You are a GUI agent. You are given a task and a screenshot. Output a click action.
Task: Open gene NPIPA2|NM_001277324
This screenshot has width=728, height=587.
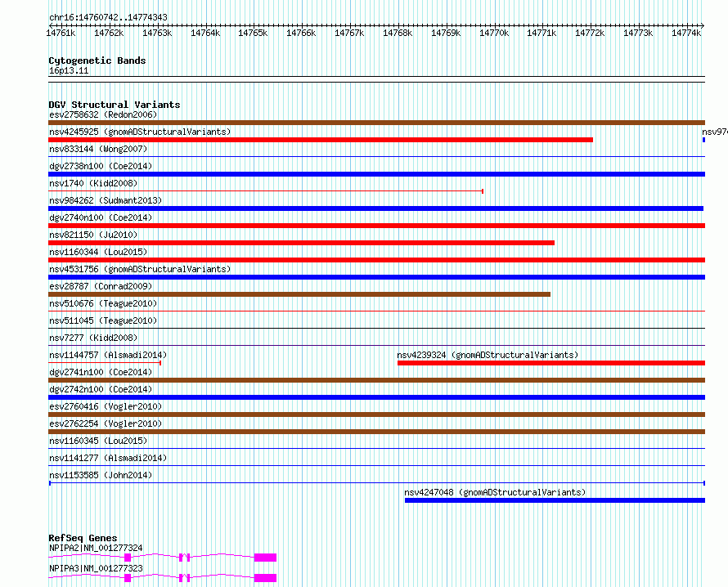click(x=96, y=548)
